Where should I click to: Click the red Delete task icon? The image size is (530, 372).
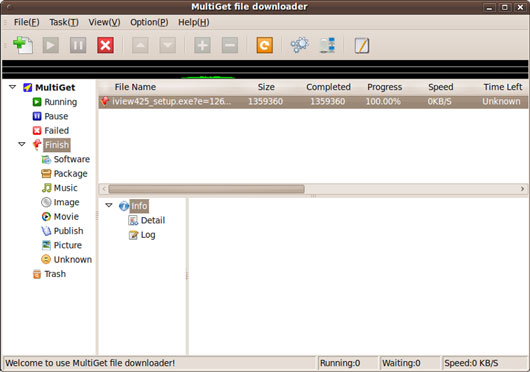tap(105, 45)
